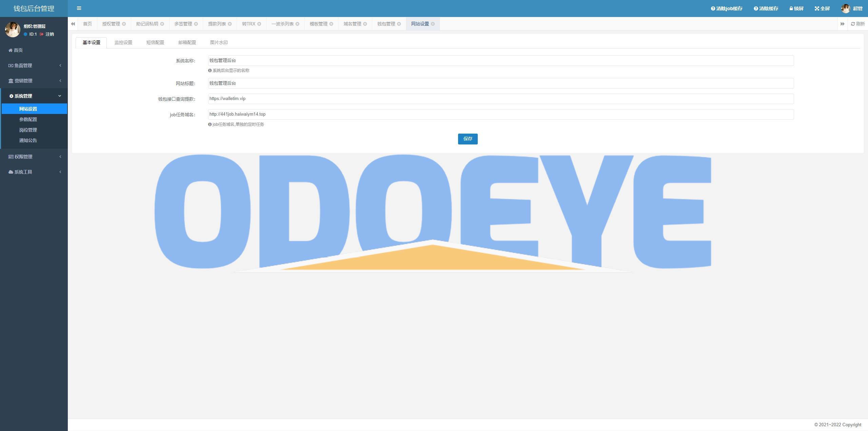This screenshot has height=431, width=868.
Task: Select the 基本设置 settings tab
Action: point(92,43)
